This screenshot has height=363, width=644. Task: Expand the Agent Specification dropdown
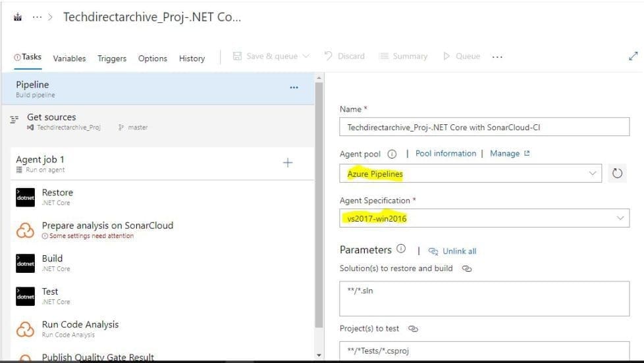tap(484, 218)
